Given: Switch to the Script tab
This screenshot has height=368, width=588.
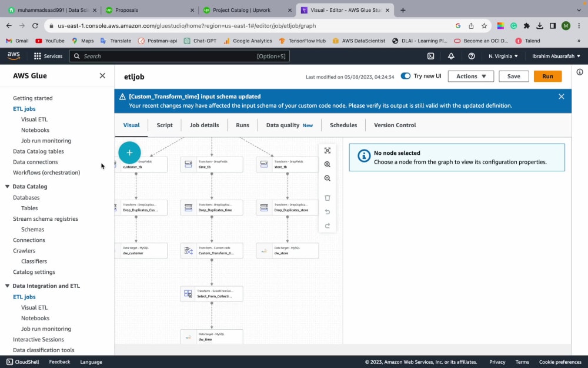Looking at the screenshot, I should pyautogui.click(x=165, y=125).
